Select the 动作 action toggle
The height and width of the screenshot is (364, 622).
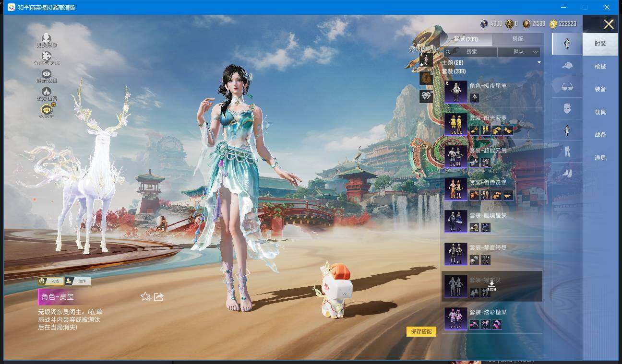[78, 281]
